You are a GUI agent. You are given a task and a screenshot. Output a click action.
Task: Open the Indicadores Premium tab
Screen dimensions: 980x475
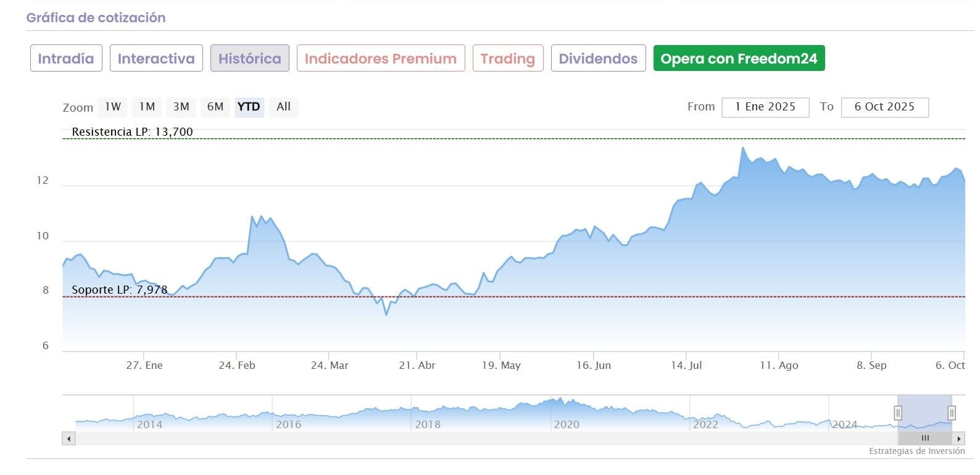click(380, 59)
